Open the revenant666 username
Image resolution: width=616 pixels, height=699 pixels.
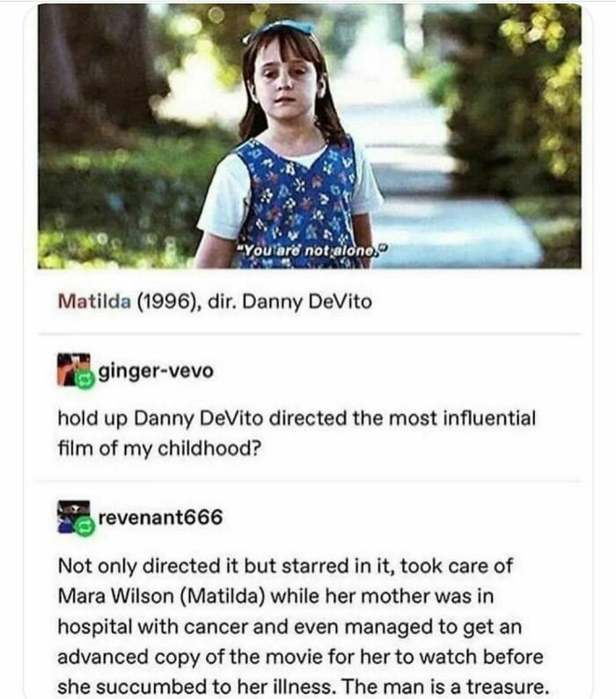pyautogui.click(x=160, y=517)
